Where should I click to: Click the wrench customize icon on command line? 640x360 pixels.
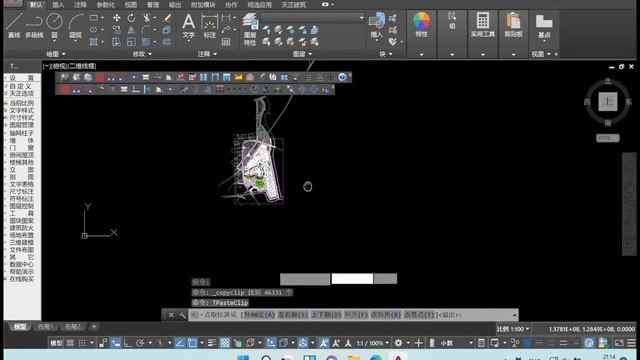(x=182, y=315)
